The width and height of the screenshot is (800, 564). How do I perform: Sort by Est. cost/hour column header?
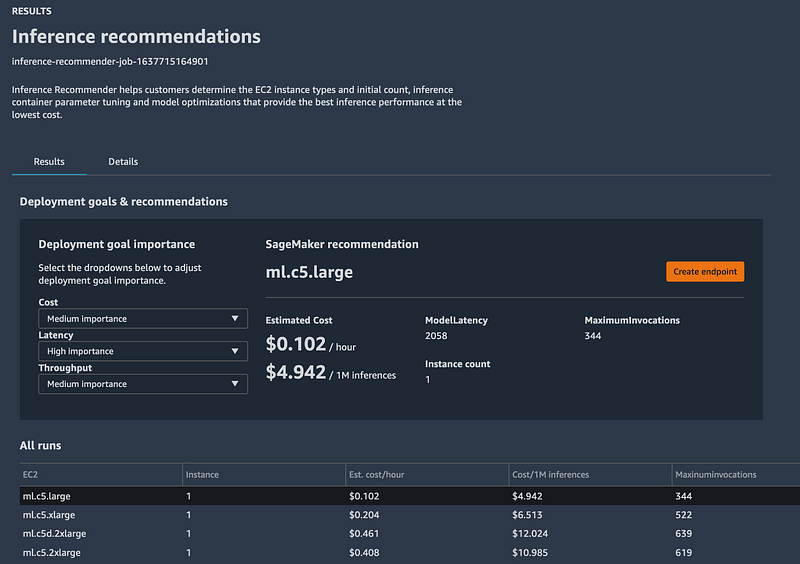(x=378, y=474)
